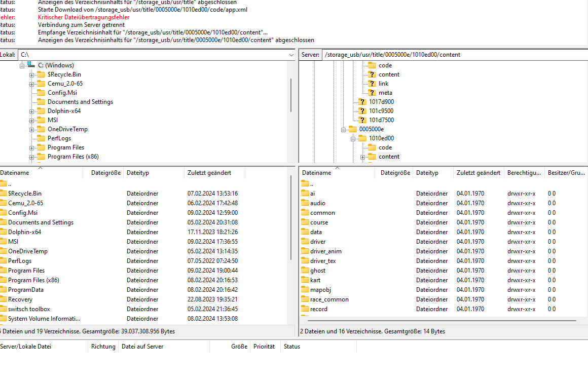Click the driver_anim folder icon
The image size is (588, 380).
(x=305, y=251)
